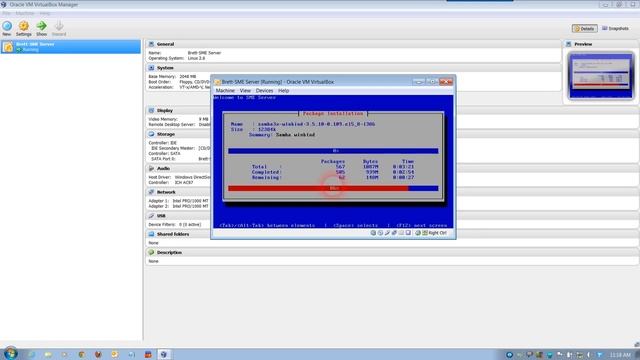Click 'Device Filters: 0 (0 active)' text

pyautogui.click(x=175, y=225)
